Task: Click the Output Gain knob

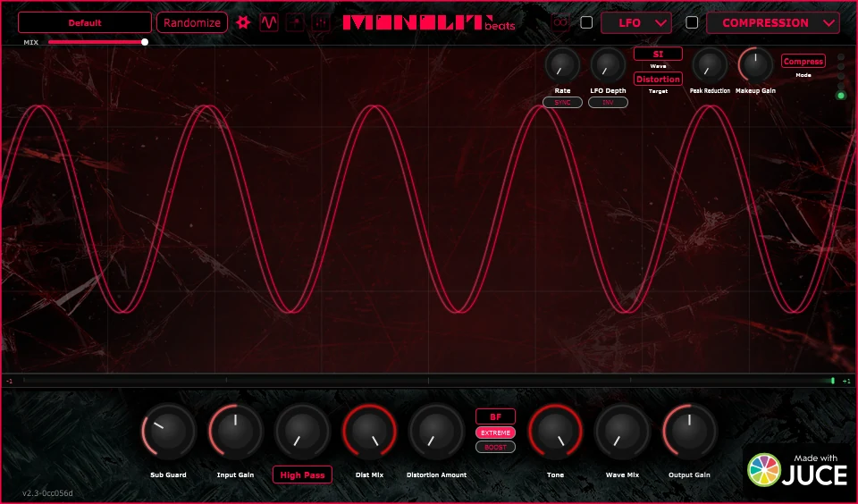Action: [689, 432]
